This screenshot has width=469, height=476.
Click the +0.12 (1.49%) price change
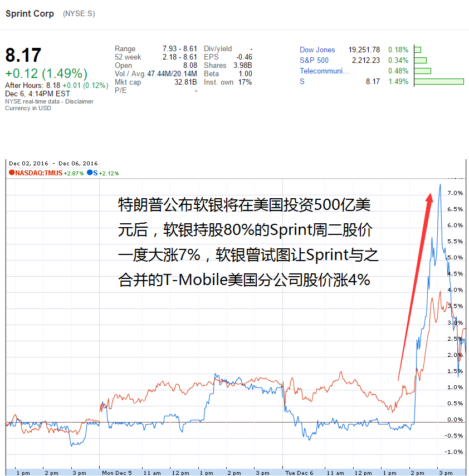tap(46, 73)
